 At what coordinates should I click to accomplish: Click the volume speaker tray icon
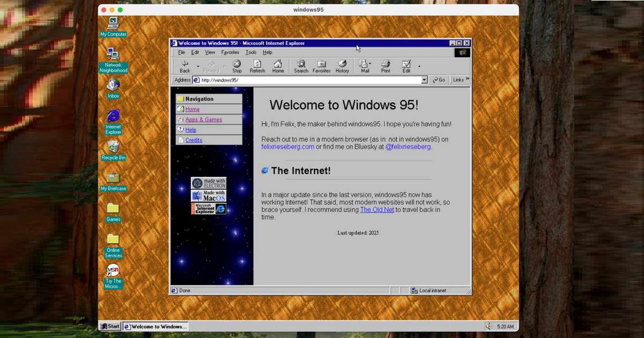click(488, 326)
